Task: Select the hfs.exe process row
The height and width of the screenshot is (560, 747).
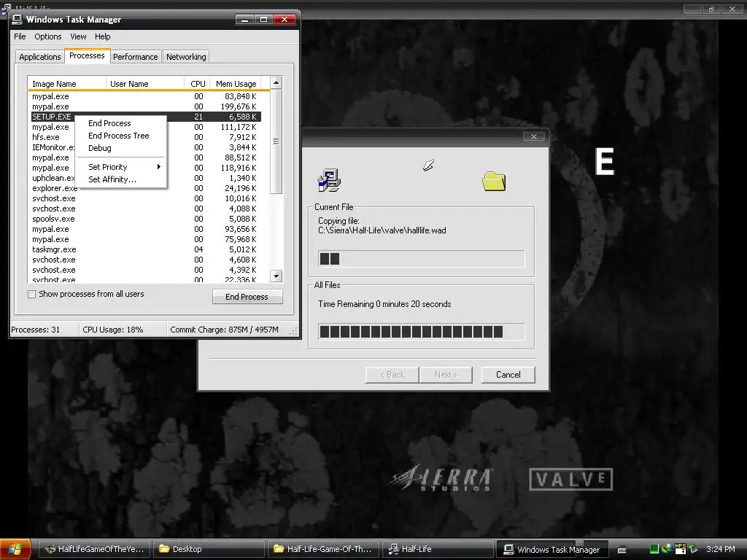Action: 146,137
